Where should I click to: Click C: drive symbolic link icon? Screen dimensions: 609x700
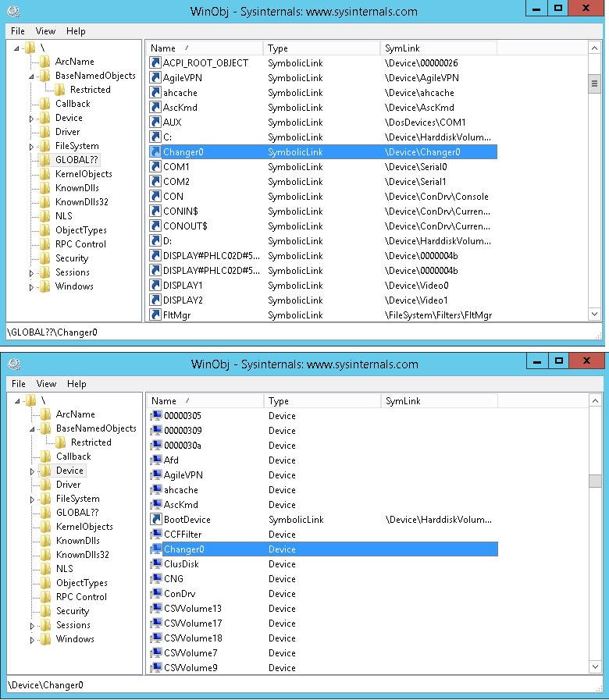coord(155,137)
